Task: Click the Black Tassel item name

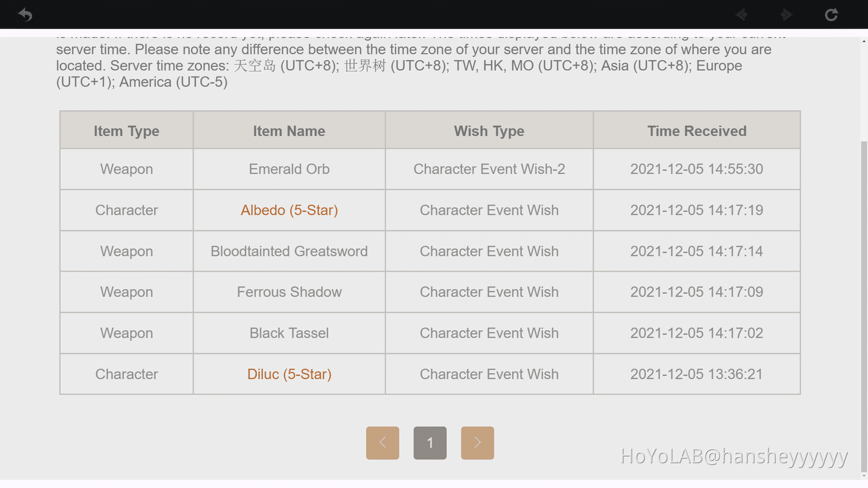Action: tap(289, 333)
